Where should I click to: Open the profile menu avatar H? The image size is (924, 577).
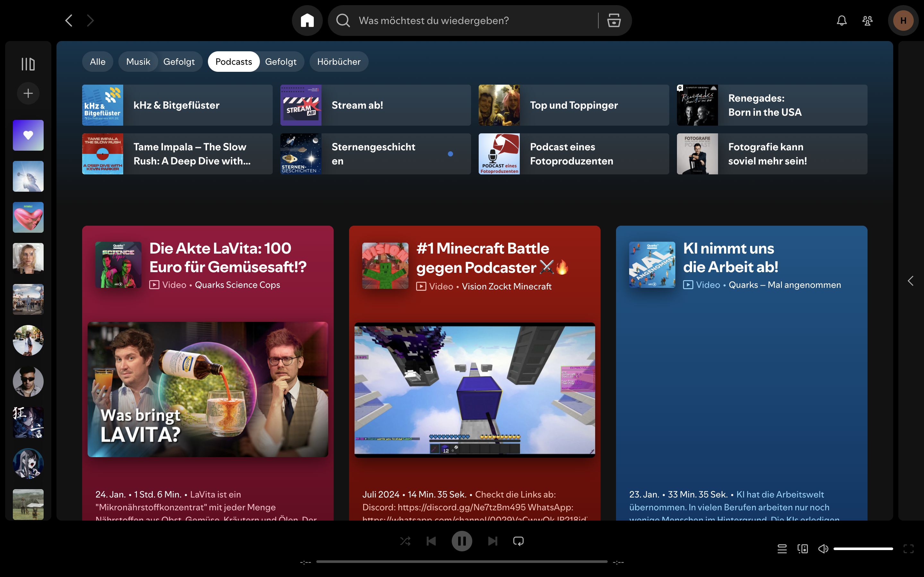[x=903, y=21]
